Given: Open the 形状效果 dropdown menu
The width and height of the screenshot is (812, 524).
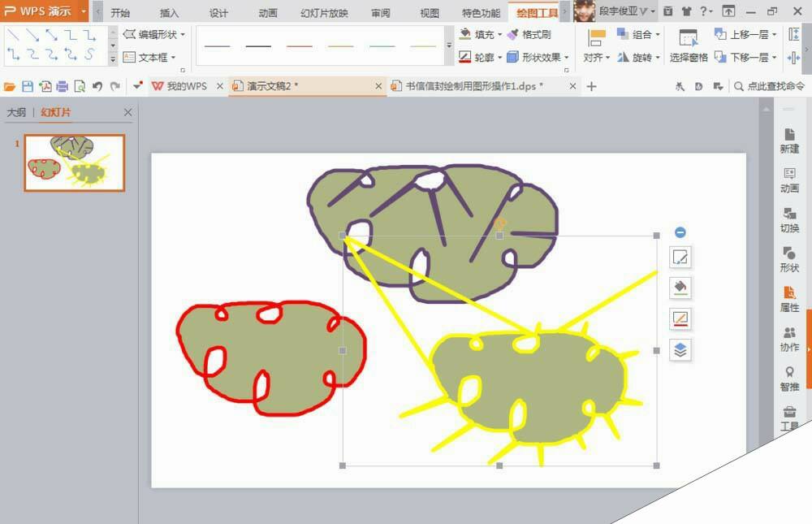Looking at the screenshot, I should coord(566,58).
